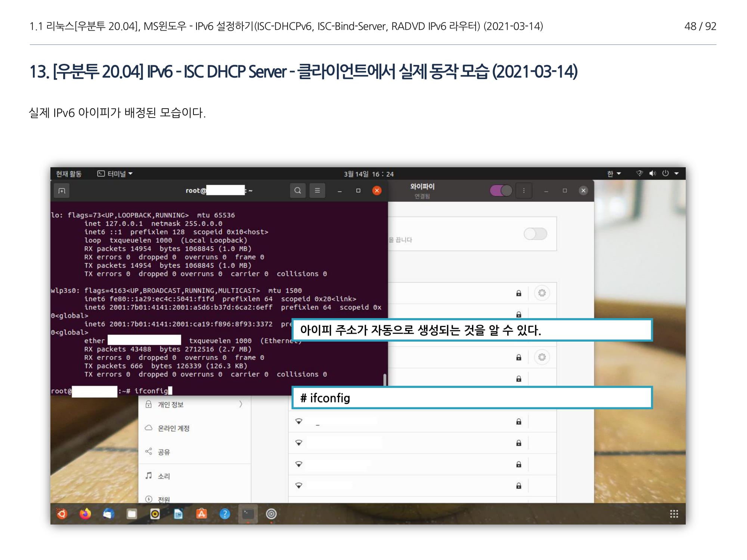Open the Wi-Fi three-dot options menu
The image size is (747, 560).
524,191
